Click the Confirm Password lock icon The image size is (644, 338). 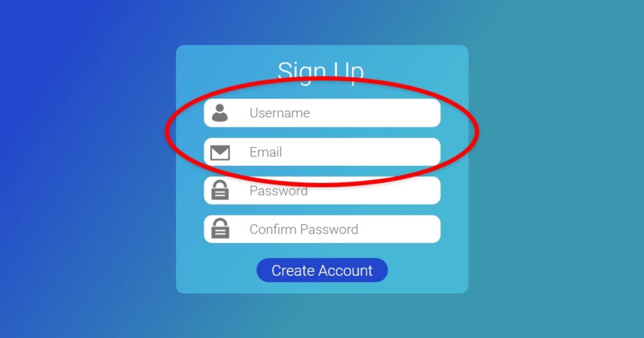(x=219, y=230)
